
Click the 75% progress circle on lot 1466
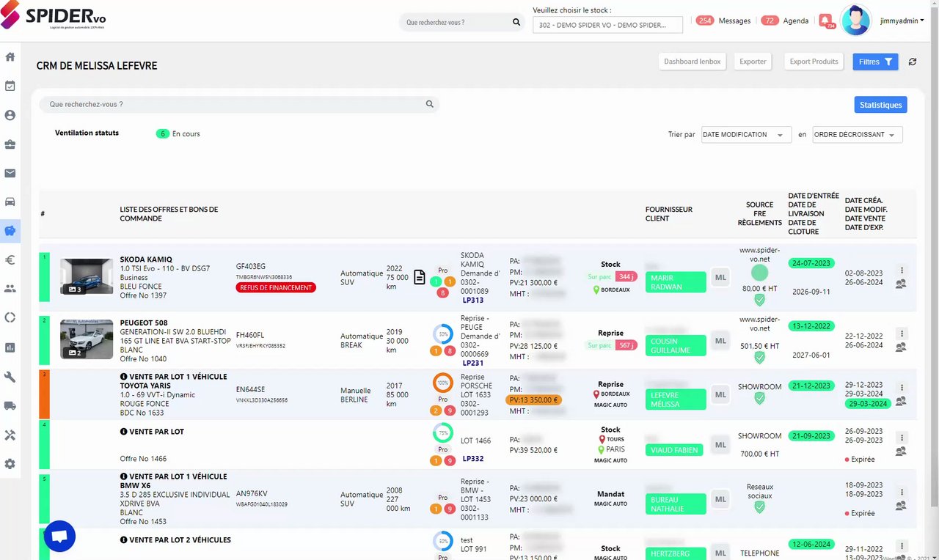pos(443,432)
